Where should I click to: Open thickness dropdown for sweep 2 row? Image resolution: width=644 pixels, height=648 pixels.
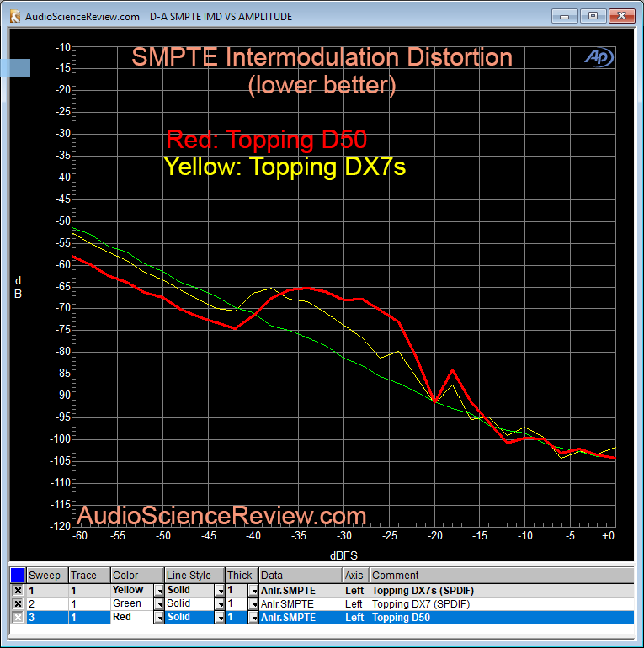click(x=253, y=604)
